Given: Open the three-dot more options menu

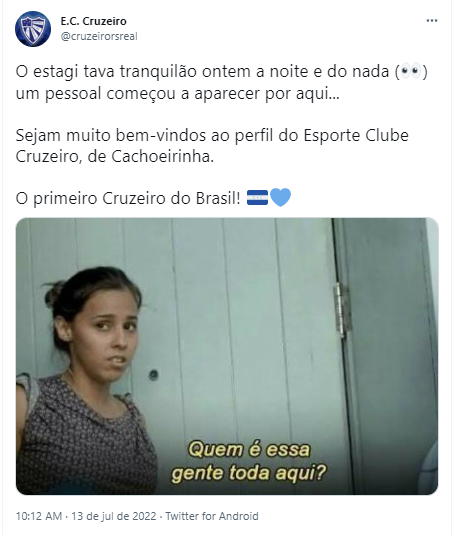Looking at the screenshot, I should pyautogui.click(x=432, y=21).
